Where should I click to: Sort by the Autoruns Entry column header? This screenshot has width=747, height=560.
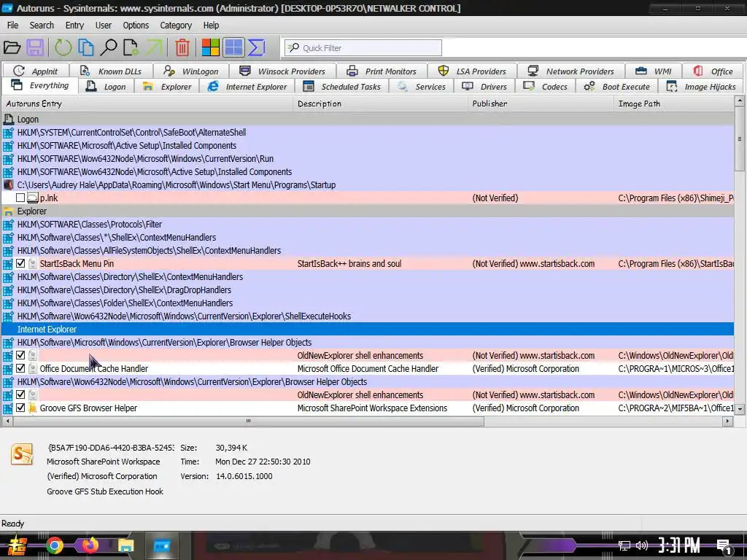[147, 104]
